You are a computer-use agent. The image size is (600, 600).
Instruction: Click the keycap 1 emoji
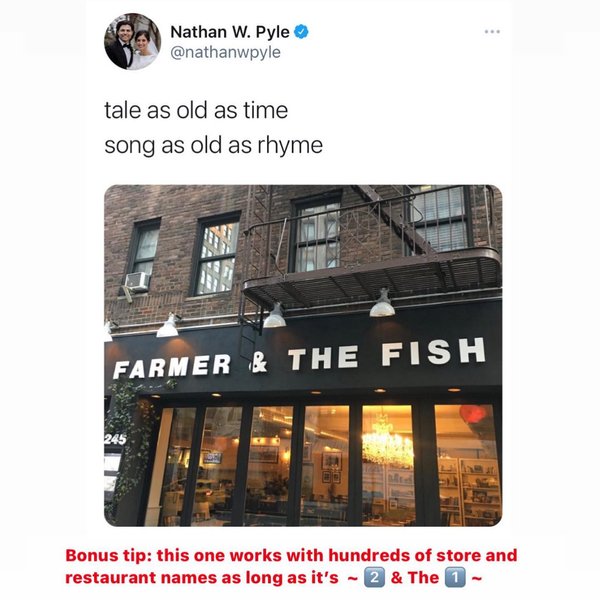coord(455,577)
